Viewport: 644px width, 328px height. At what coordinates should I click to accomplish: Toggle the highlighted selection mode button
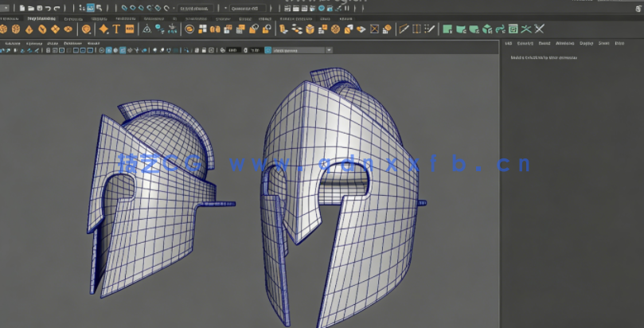click(x=91, y=8)
